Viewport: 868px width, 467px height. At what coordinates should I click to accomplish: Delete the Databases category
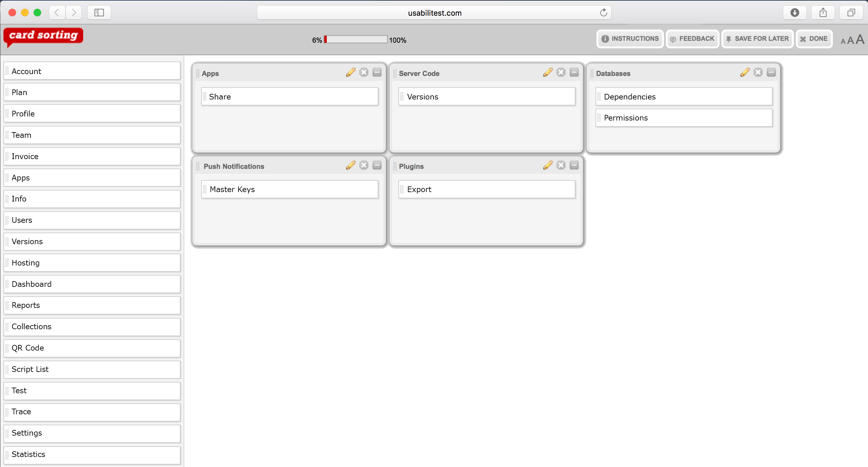758,72
